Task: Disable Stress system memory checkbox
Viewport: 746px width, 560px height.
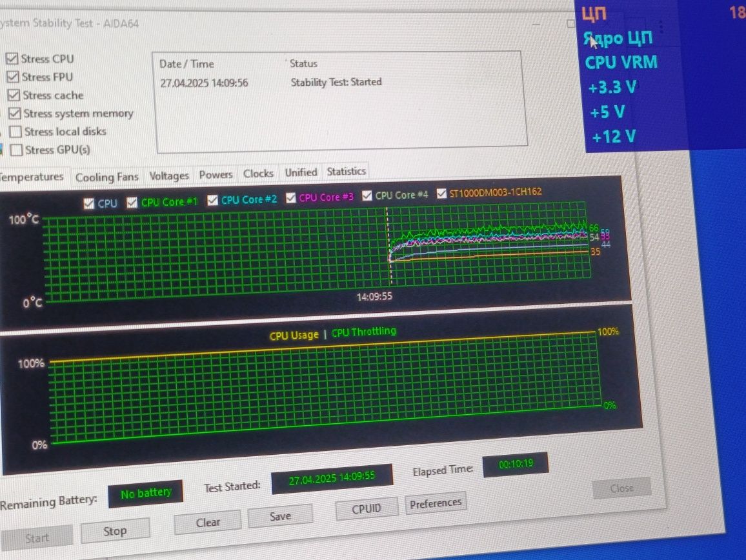Action: click(15, 114)
